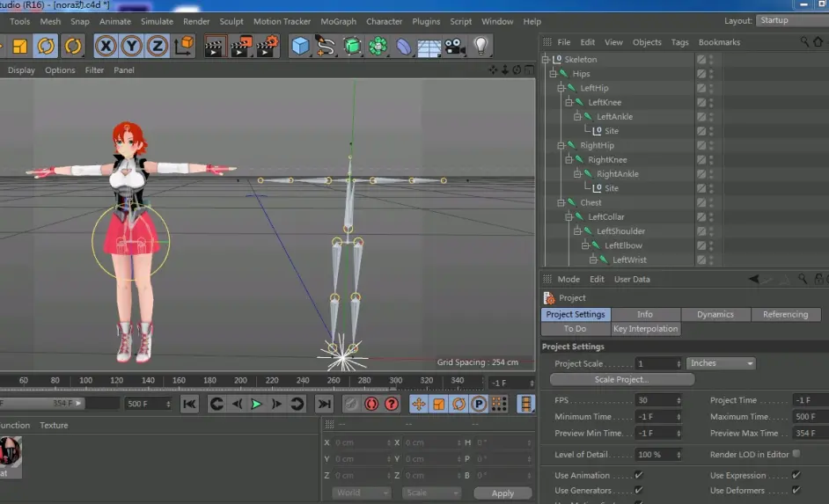Screen dimensions: 829x504
Task: Add a Light object from toolbar
Action: click(481, 46)
